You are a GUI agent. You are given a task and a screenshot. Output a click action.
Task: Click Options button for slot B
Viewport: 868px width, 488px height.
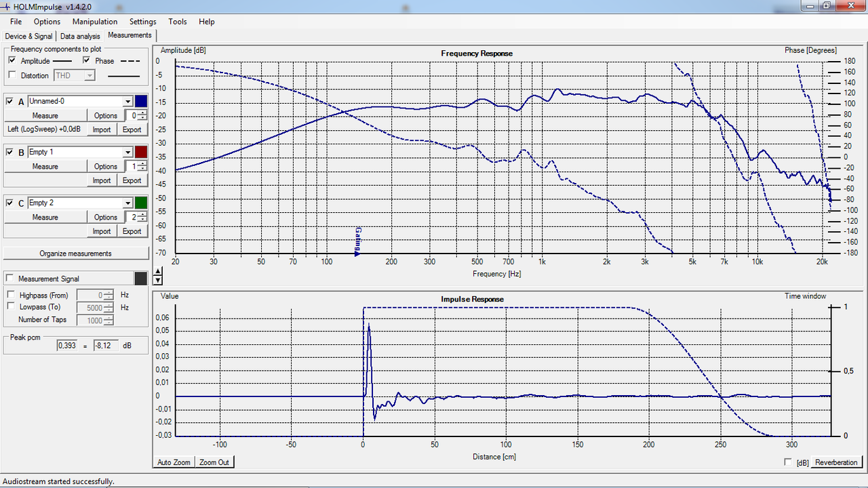coord(106,166)
